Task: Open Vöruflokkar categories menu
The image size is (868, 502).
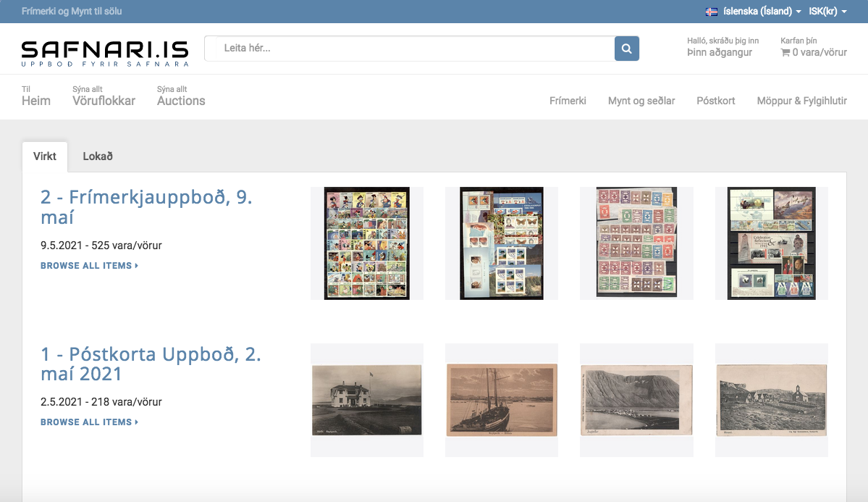Action: tap(104, 101)
